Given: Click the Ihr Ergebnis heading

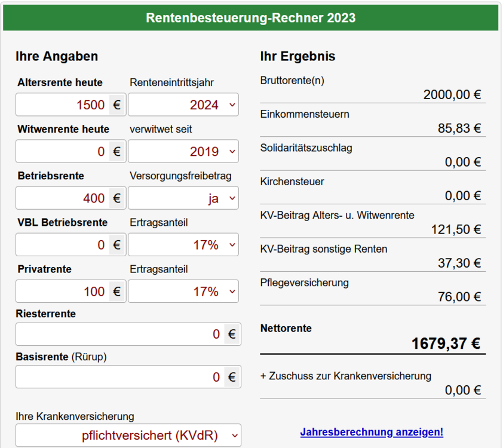Looking at the screenshot, I should click(297, 56).
